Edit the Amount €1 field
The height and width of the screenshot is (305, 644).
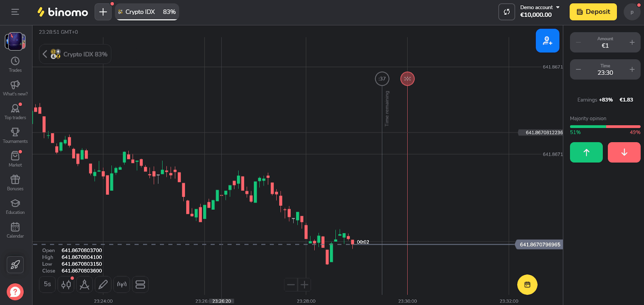[605, 42]
